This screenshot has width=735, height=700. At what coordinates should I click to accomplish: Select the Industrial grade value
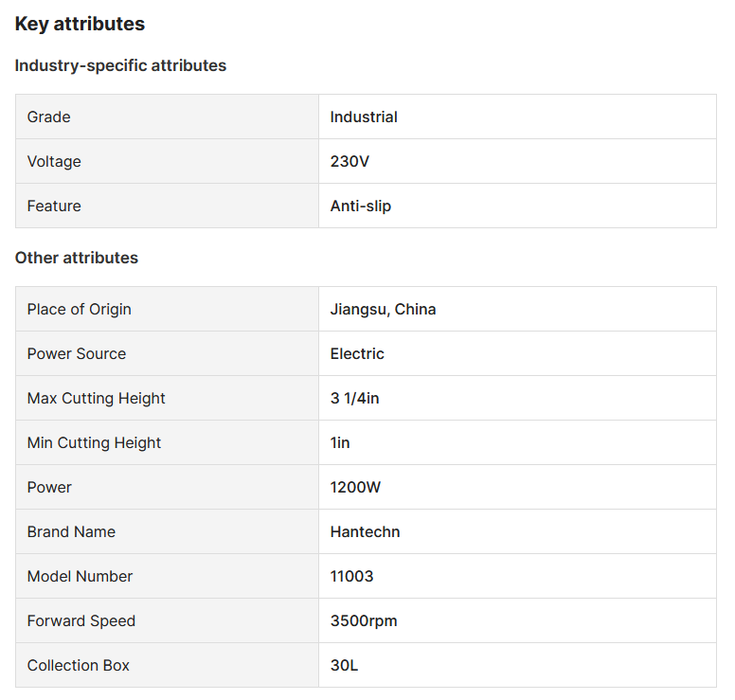click(364, 117)
